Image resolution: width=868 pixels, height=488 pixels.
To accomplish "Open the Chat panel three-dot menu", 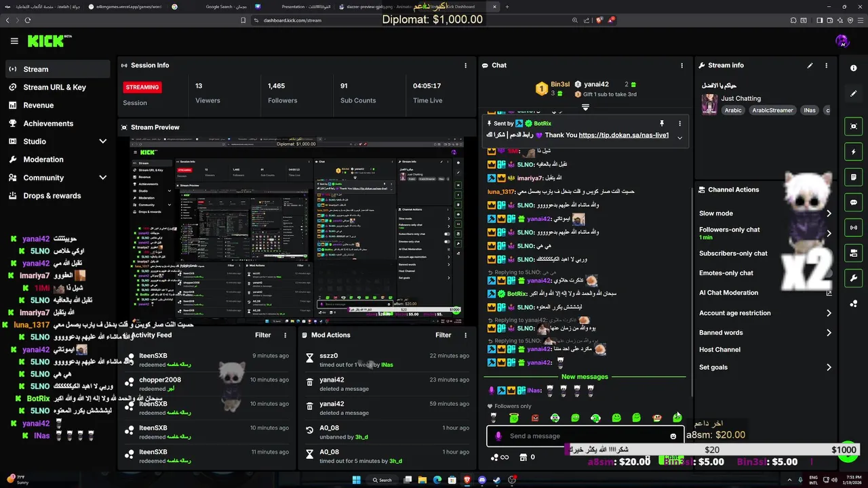I will [682, 66].
